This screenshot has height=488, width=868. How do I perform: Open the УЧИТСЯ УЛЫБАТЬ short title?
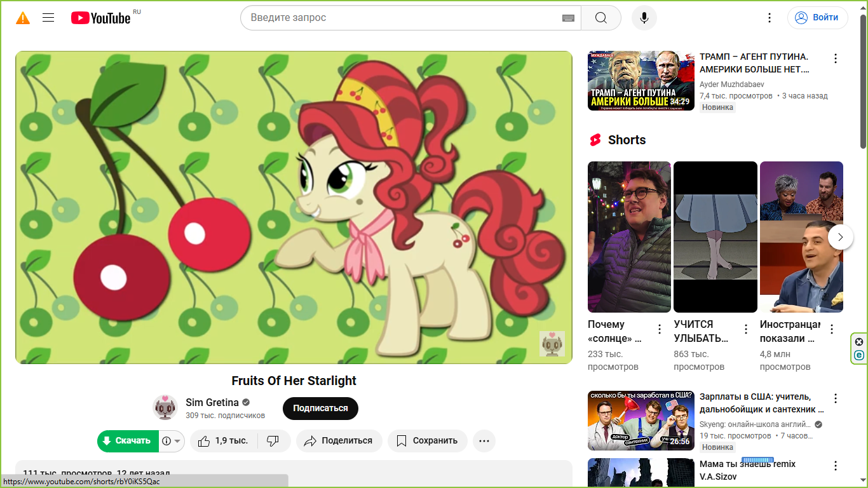pyautogui.click(x=701, y=332)
